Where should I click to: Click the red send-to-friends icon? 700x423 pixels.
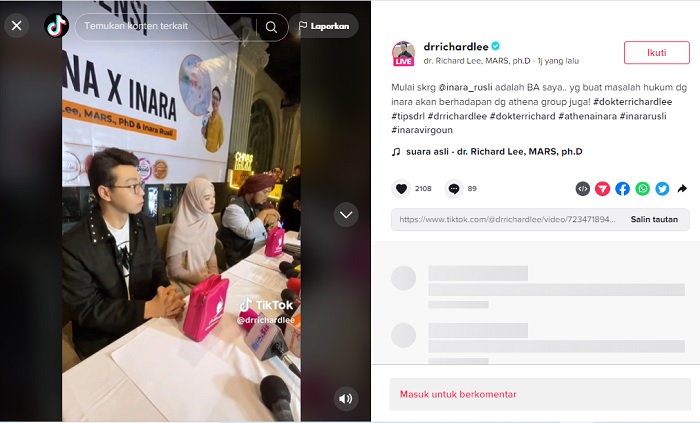coord(602,189)
